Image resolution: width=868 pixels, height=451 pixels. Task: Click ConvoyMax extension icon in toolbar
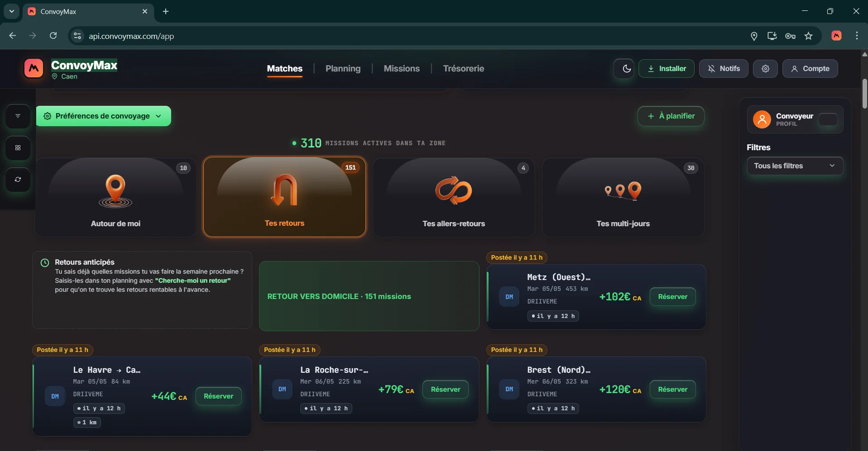(x=837, y=36)
